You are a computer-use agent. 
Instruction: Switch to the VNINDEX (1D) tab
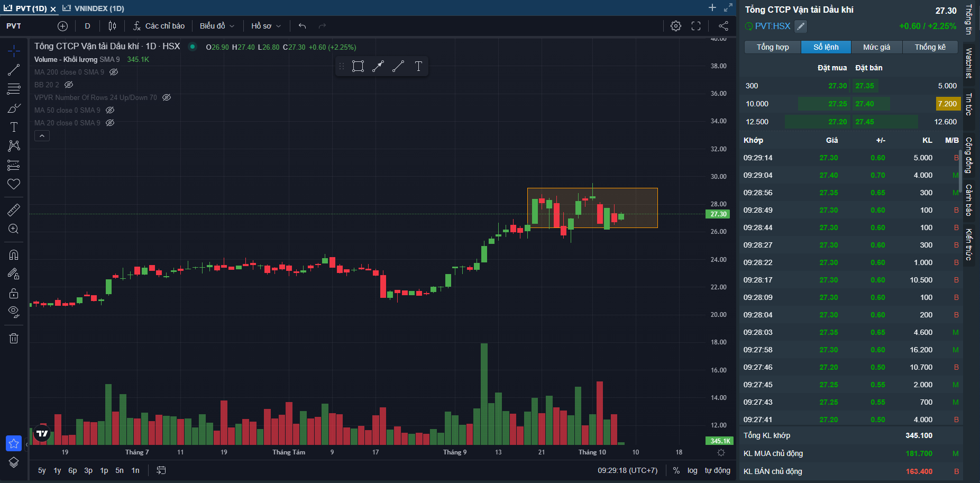tap(94, 8)
